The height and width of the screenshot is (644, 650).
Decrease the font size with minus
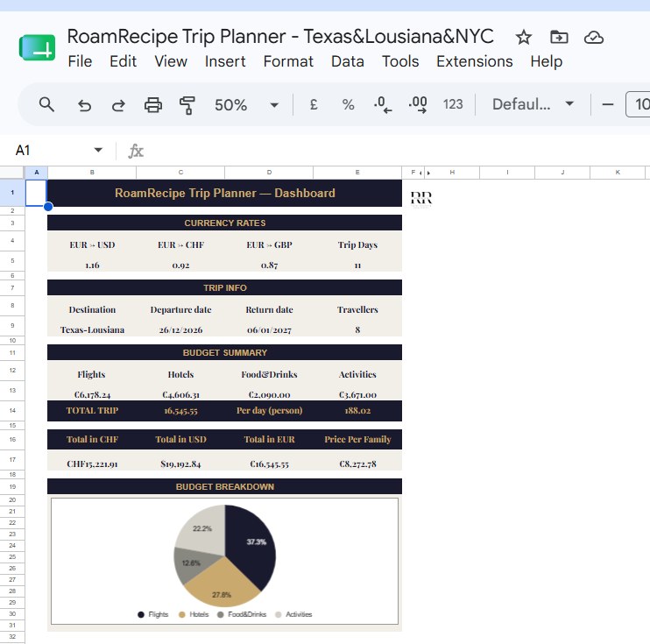click(x=608, y=104)
